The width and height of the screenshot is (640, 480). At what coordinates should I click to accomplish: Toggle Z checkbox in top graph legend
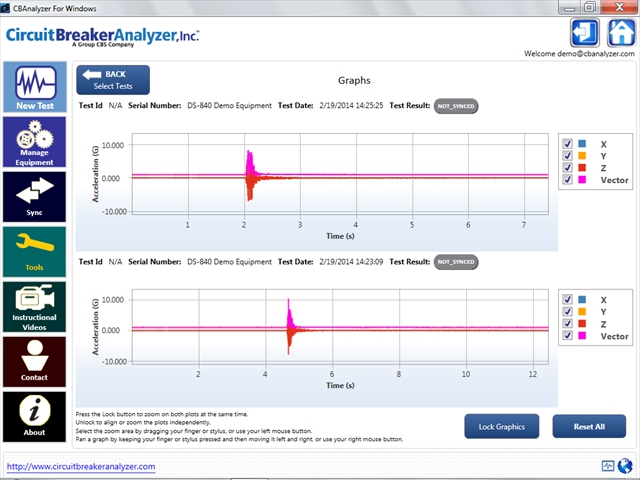pyautogui.click(x=567, y=167)
